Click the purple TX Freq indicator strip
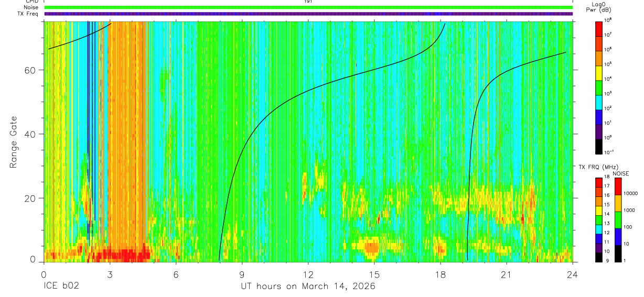 point(308,14)
